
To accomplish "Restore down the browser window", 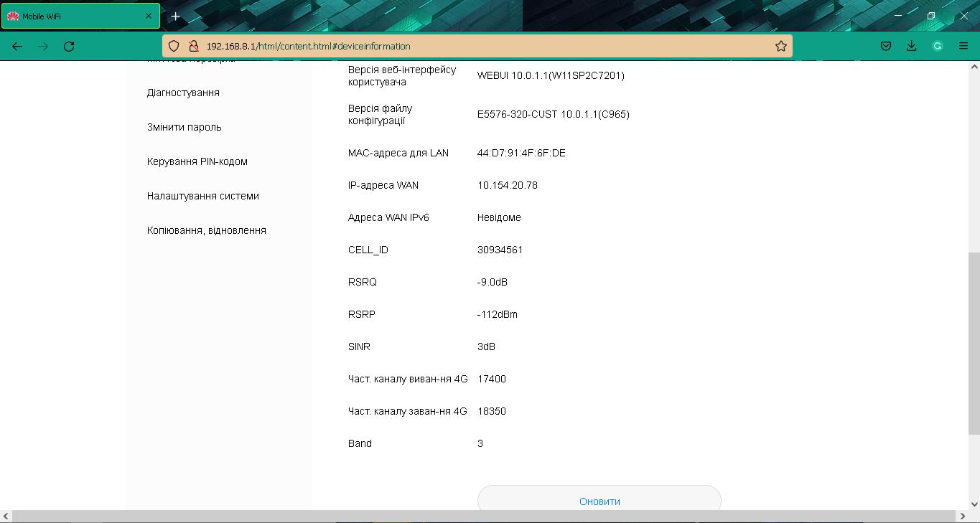I will (x=930, y=16).
